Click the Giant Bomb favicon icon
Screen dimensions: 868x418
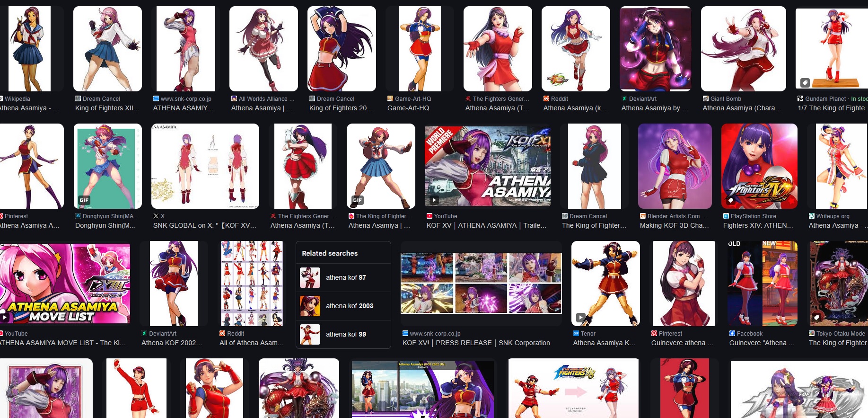coord(706,98)
